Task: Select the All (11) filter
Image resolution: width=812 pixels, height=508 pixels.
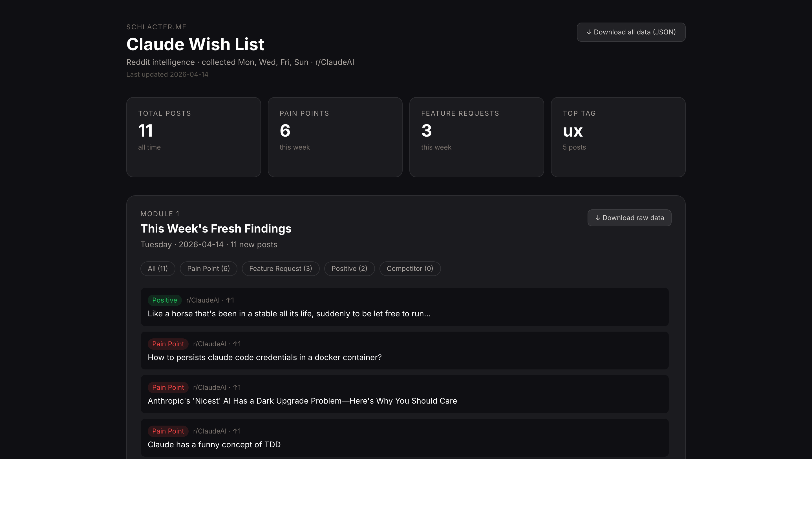Action: coord(158,268)
